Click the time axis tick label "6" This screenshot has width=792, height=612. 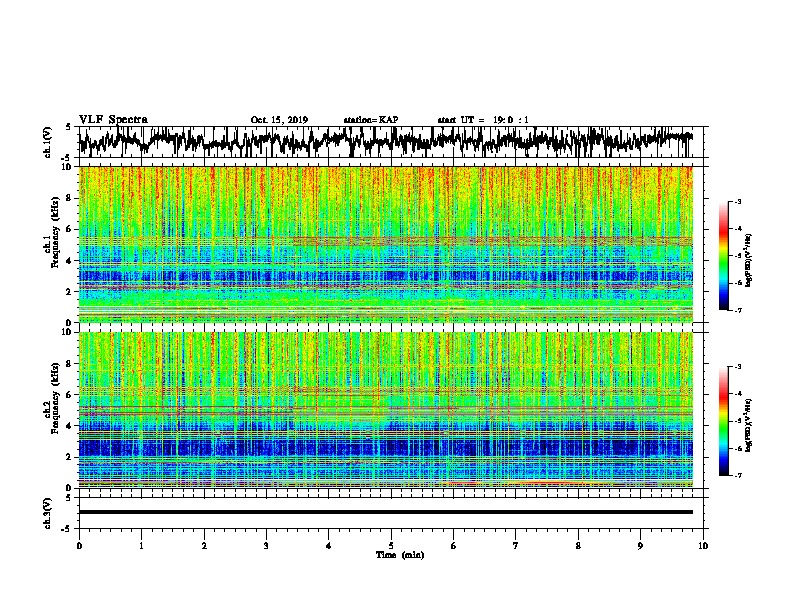pos(453,546)
